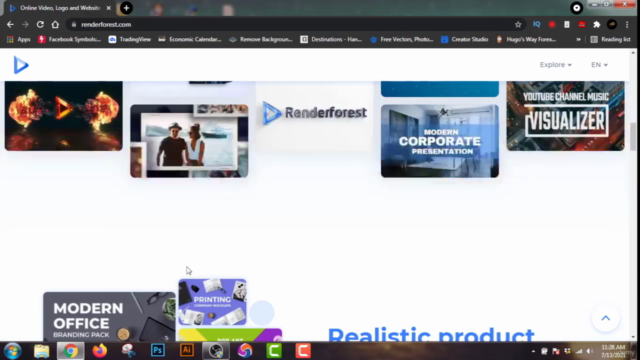
Task: Open Hugo's Way Forex bookmark
Action: click(x=526, y=39)
